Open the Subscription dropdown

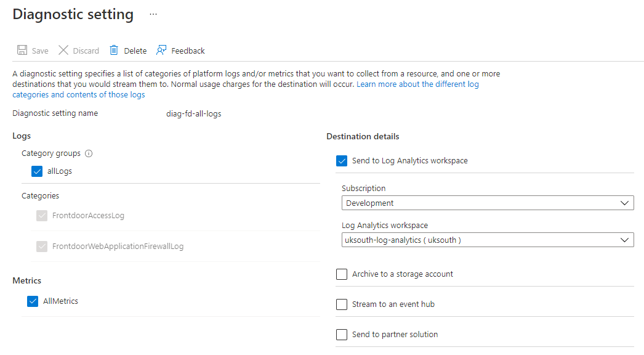488,202
